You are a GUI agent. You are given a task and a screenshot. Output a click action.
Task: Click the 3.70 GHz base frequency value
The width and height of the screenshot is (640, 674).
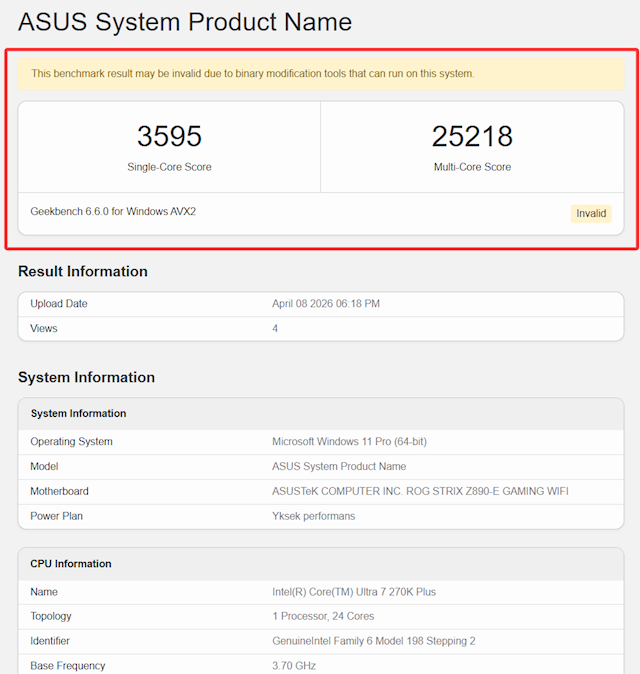pos(294,666)
